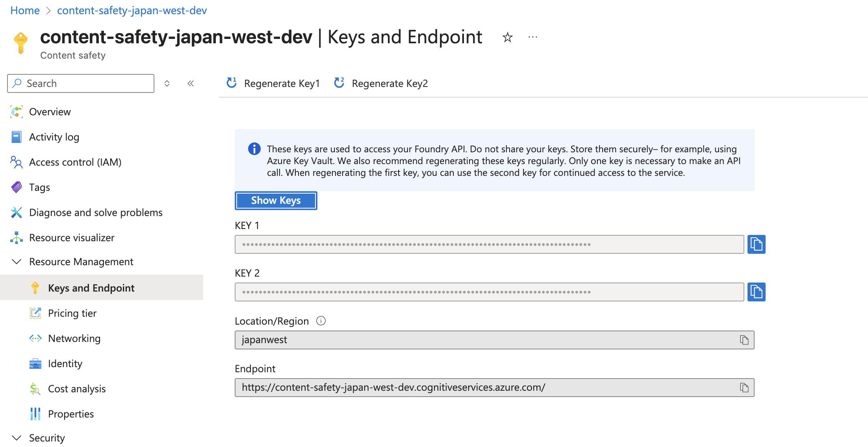Screen dimensions: 868x447
Task: Click Regenerate Key1 label
Action: click(282, 83)
